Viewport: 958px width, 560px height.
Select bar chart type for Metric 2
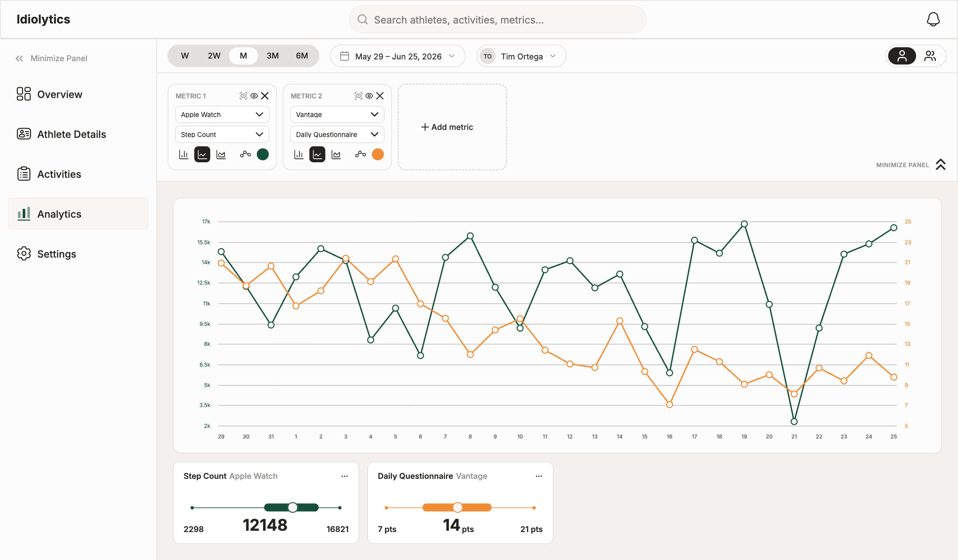(299, 154)
